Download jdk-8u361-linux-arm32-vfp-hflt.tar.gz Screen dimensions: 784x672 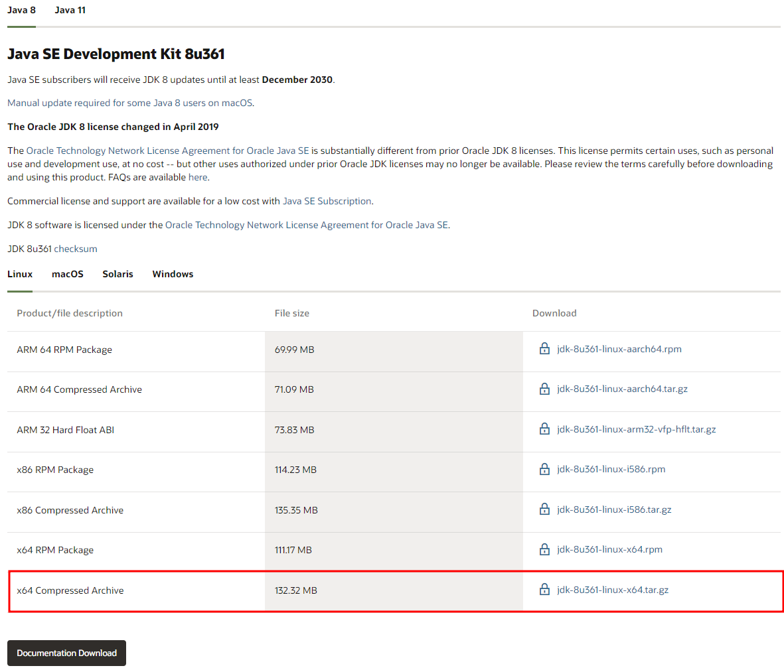[636, 429]
